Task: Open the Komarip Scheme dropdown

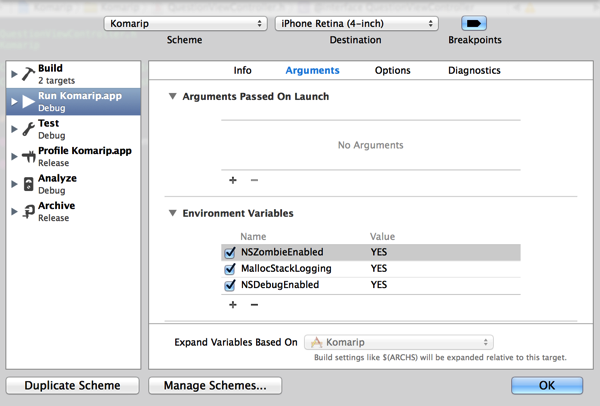Action: [186, 24]
